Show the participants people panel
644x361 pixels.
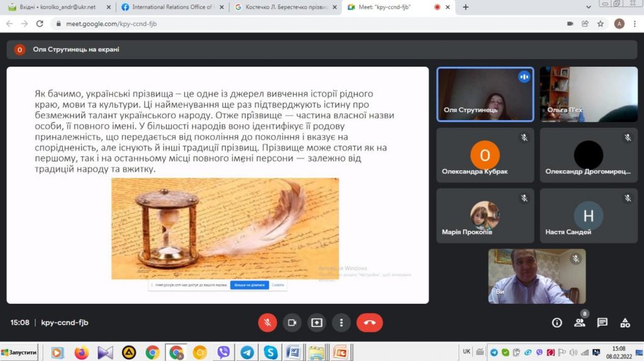click(x=579, y=323)
